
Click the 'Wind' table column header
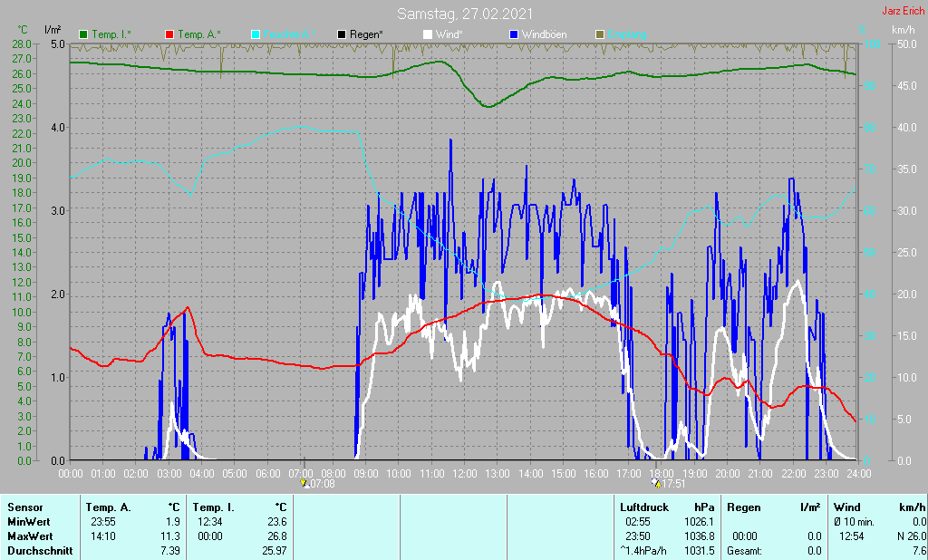(x=847, y=507)
